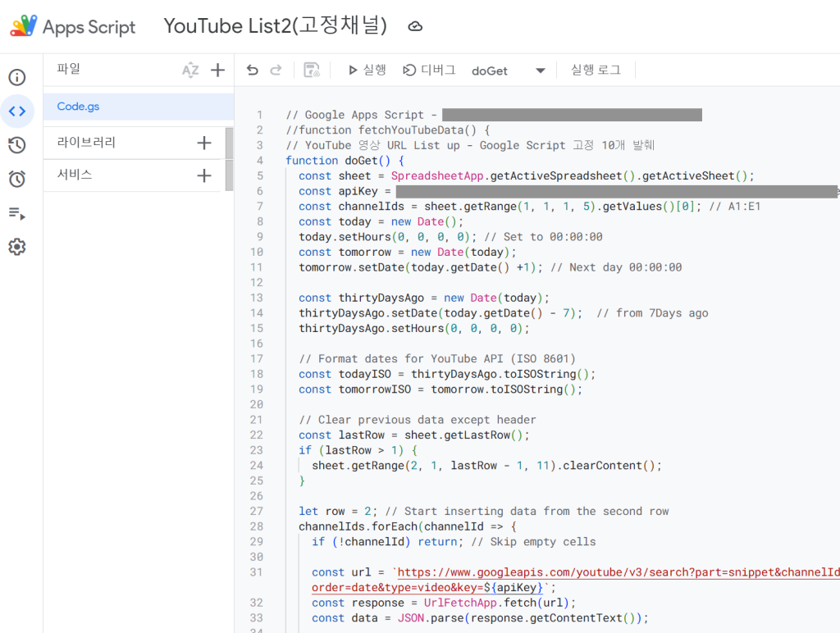The width and height of the screenshot is (840, 633).
Task: Add a service using 서비스 plus button
Action: coord(204,175)
